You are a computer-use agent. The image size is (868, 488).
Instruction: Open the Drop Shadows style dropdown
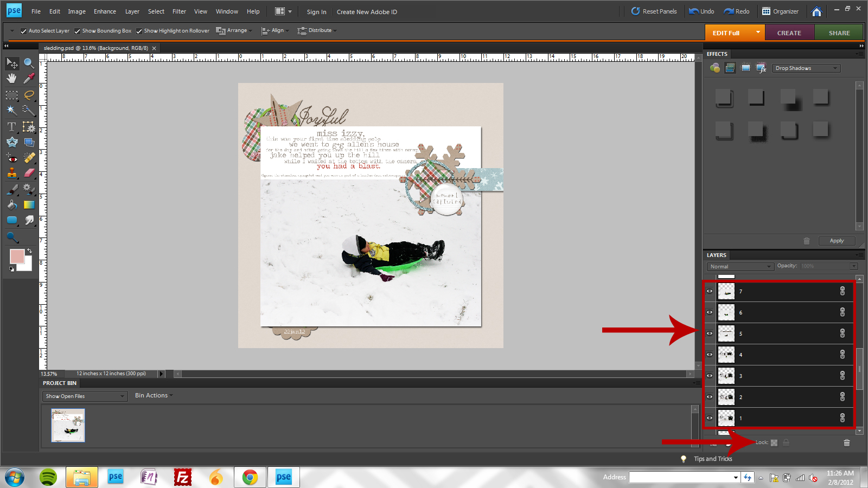[x=806, y=68]
